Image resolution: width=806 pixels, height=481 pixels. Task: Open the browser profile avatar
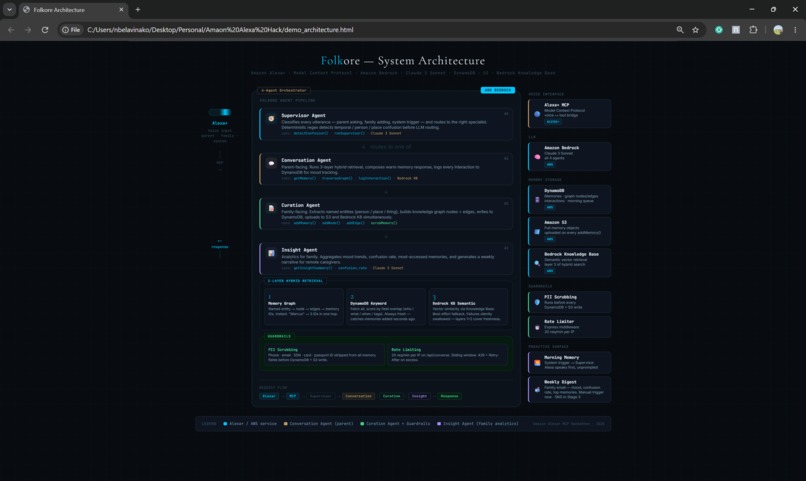[x=778, y=30]
